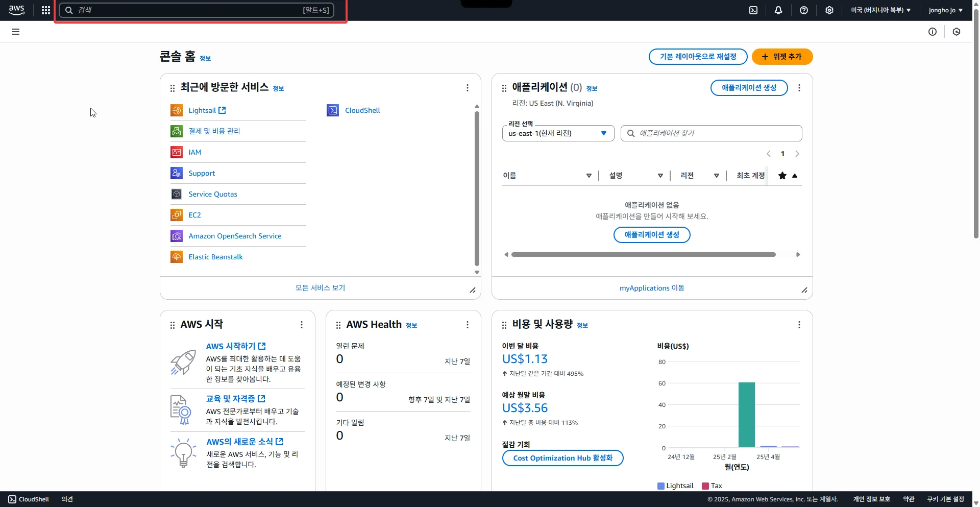Viewport: 980px width, 507px height.
Task: Open the 모든 서비스 보기 link
Action: tap(321, 288)
